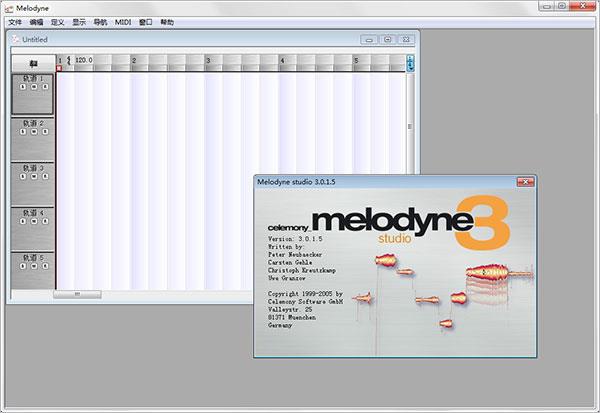Click the 'Carsten Gehle' credit text
This screenshot has height=413, width=600.
290,263
